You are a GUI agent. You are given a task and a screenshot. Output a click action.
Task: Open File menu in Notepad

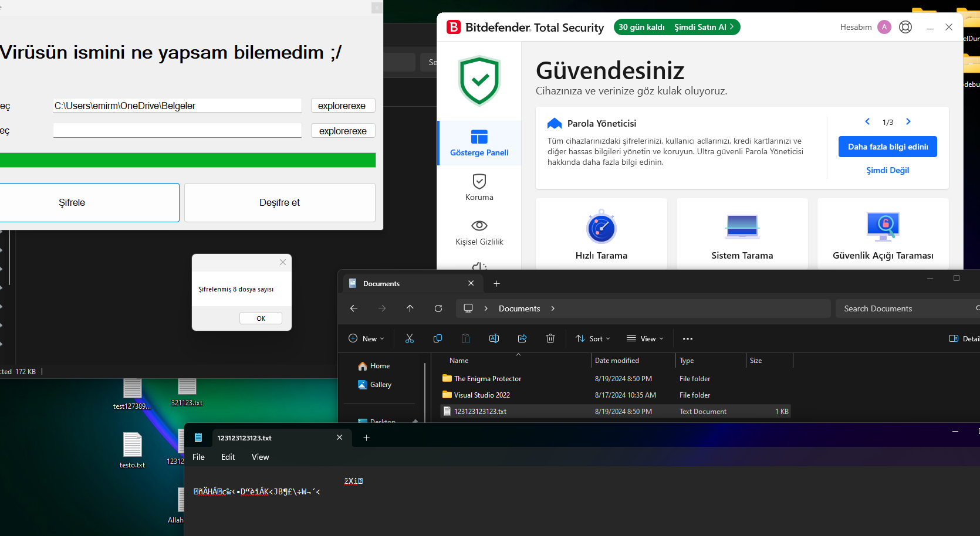click(x=198, y=457)
